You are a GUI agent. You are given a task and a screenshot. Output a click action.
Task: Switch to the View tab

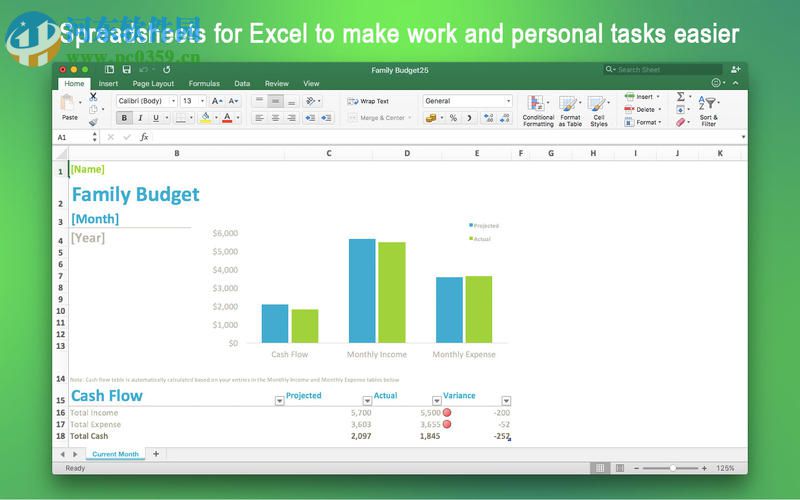tap(311, 84)
